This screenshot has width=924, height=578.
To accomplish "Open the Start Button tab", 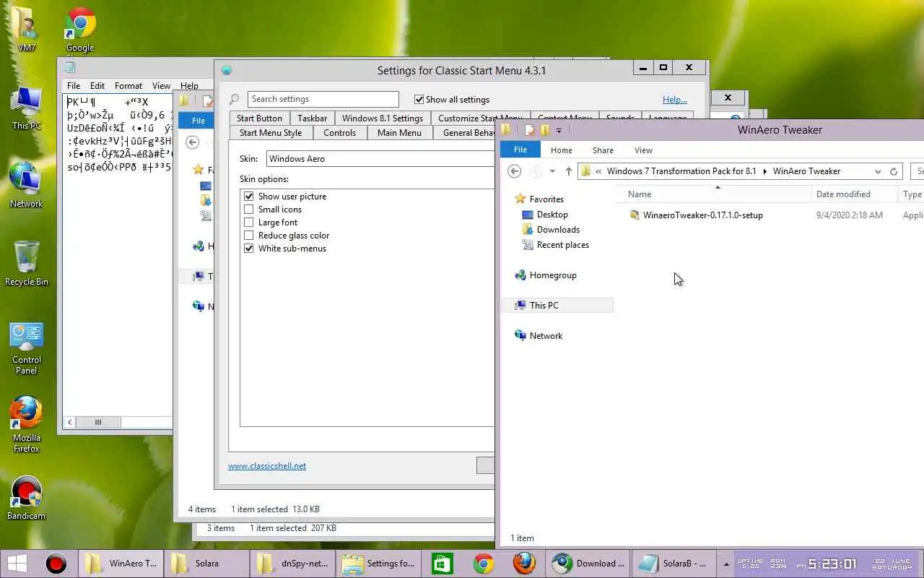I will coord(259,118).
